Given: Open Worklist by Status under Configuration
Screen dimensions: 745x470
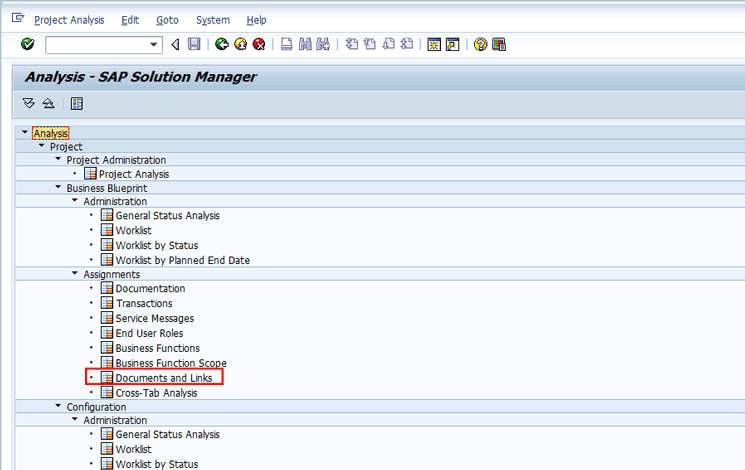Looking at the screenshot, I should pos(157,464).
